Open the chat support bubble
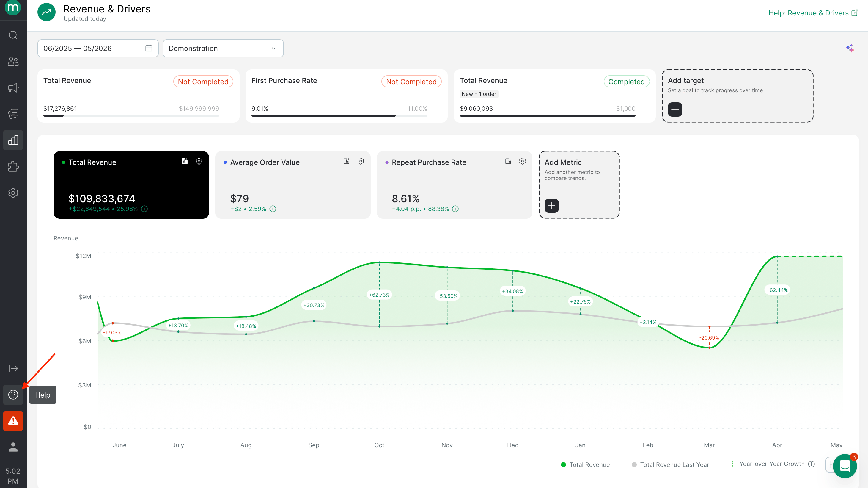868x488 pixels. tap(845, 466)
